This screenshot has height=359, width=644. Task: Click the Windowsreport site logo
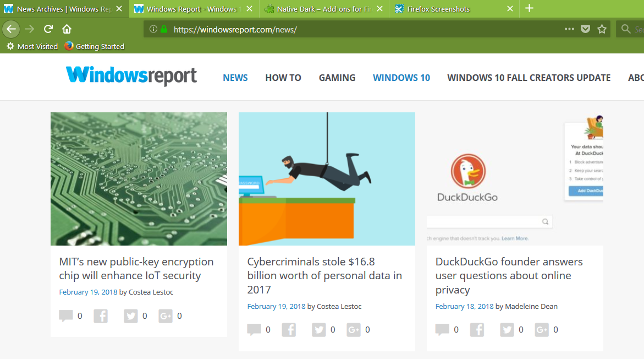point(131,76)
